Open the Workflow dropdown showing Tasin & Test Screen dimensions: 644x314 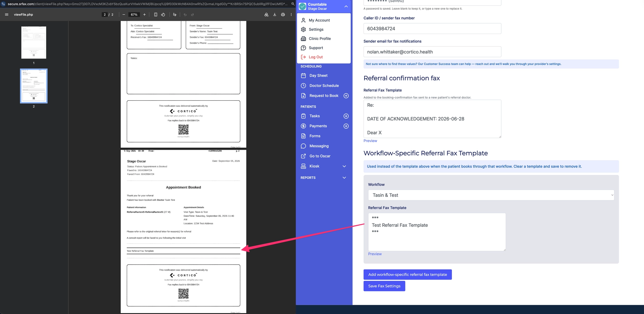[491, 195]
